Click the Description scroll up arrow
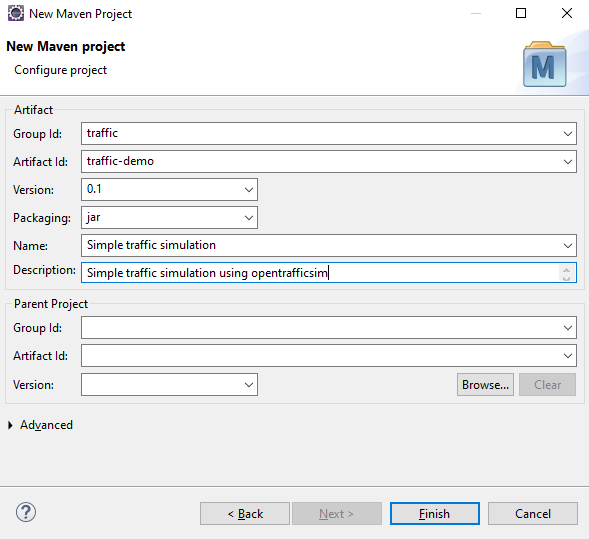 (566, 269)
